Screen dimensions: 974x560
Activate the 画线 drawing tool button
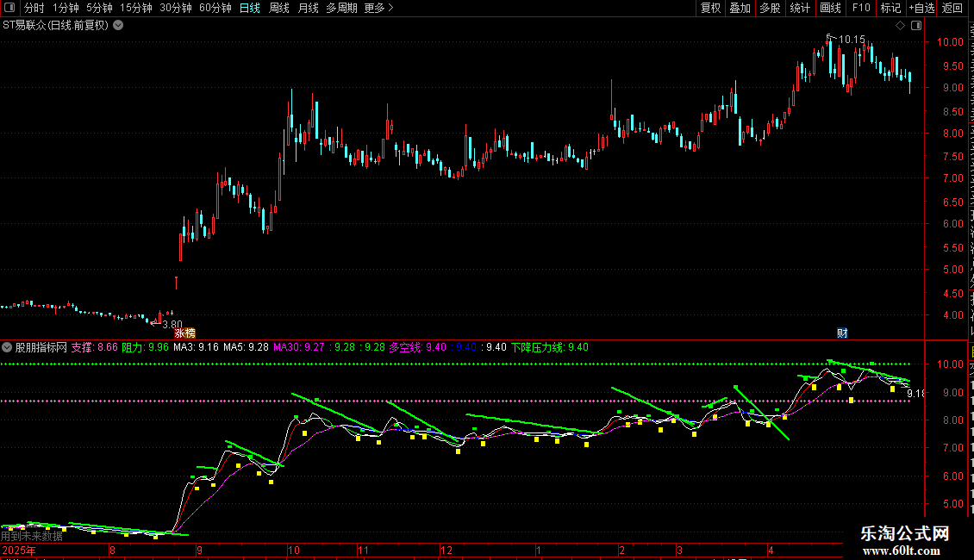(830, 8)
